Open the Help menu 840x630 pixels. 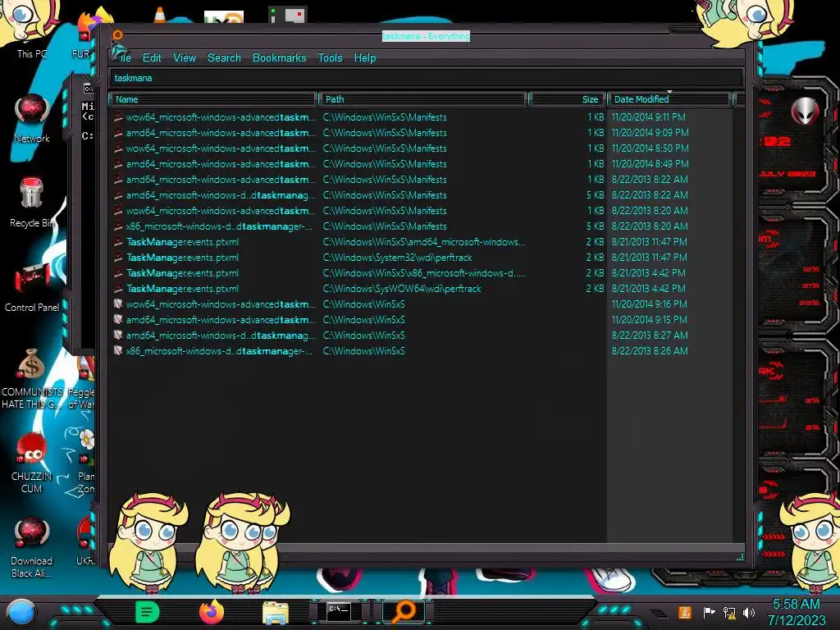click(365, 58)
